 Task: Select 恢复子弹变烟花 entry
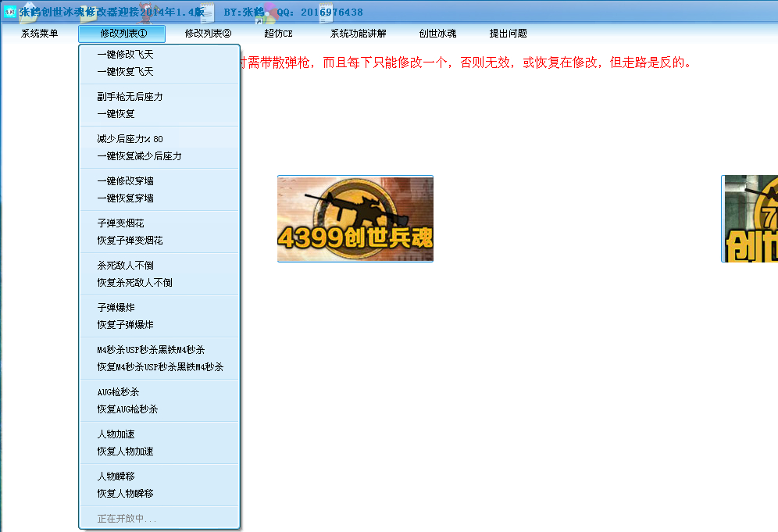point(160,241)
